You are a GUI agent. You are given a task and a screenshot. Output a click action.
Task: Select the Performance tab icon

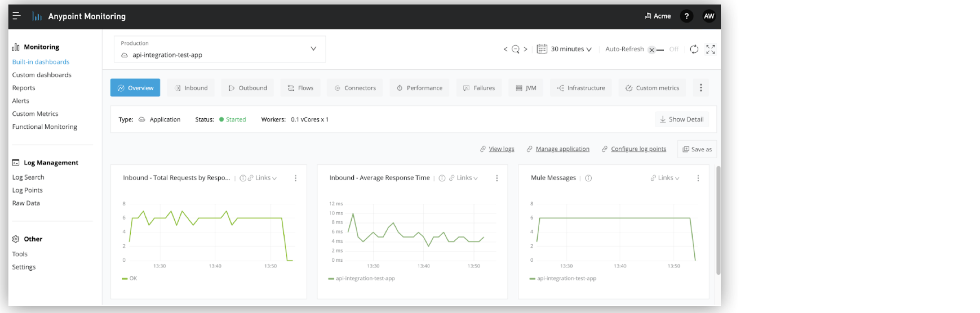pos(399,88)
